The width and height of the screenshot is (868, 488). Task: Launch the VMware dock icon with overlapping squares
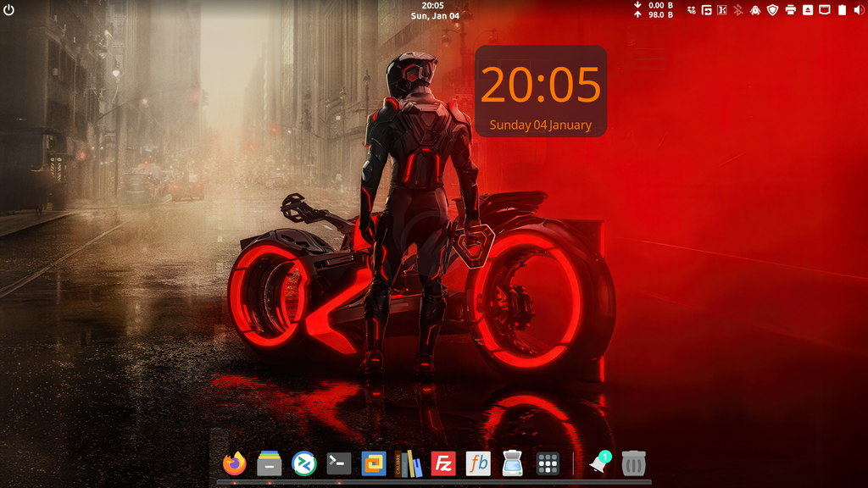(x=374, y=463)
